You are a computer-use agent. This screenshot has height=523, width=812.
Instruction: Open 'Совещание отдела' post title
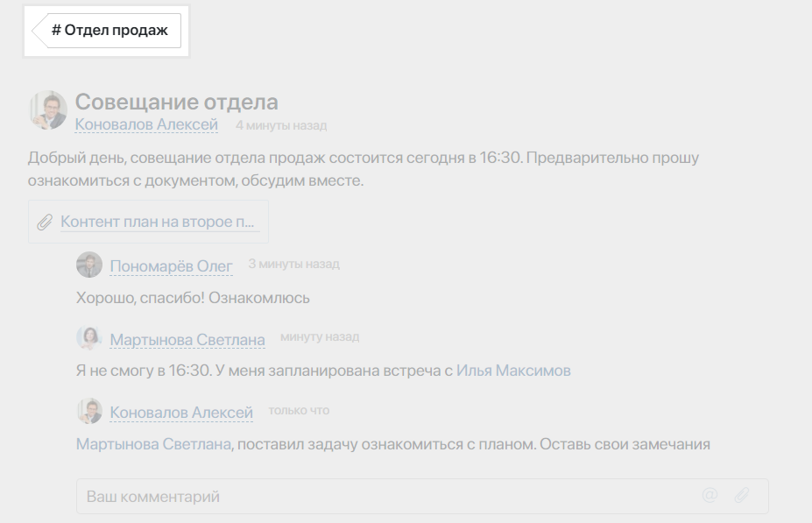177,102
